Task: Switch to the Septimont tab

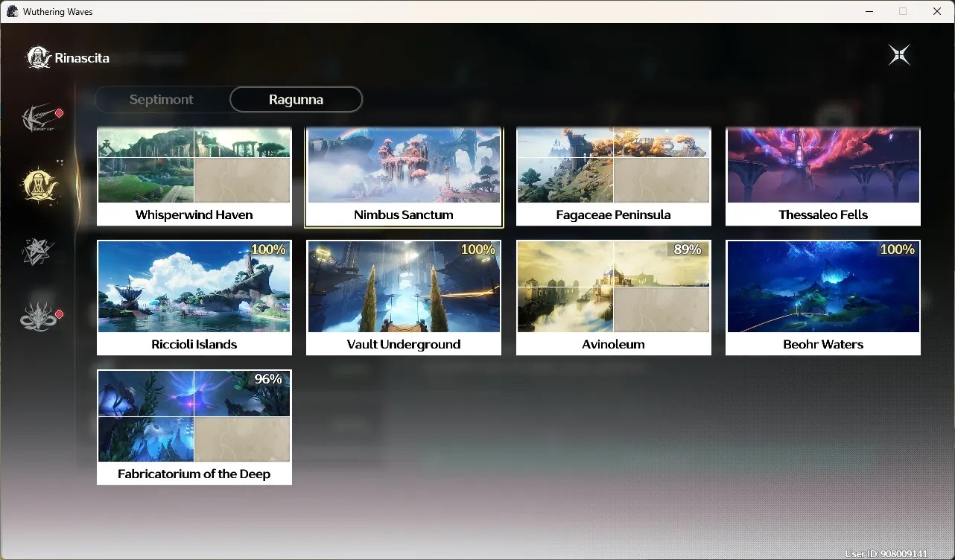Action: [x=162, y=100]
